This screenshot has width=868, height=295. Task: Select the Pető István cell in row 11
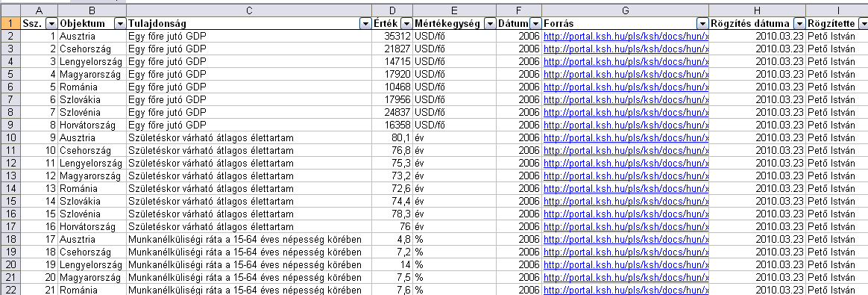(x=837, y=150)
